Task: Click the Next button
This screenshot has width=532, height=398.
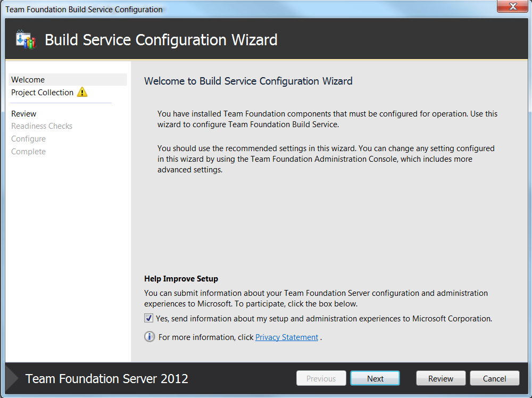Action: [x=375, y=378]
